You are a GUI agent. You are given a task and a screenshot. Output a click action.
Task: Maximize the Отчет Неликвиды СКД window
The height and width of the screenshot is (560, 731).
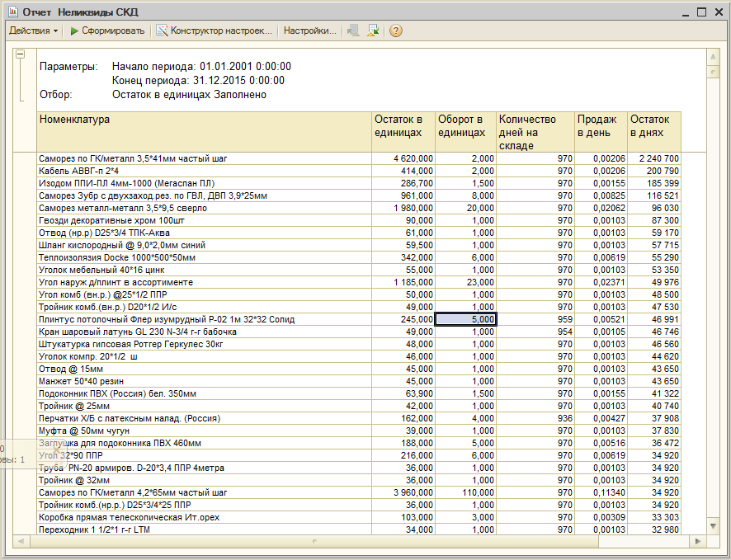coord(701,12)
